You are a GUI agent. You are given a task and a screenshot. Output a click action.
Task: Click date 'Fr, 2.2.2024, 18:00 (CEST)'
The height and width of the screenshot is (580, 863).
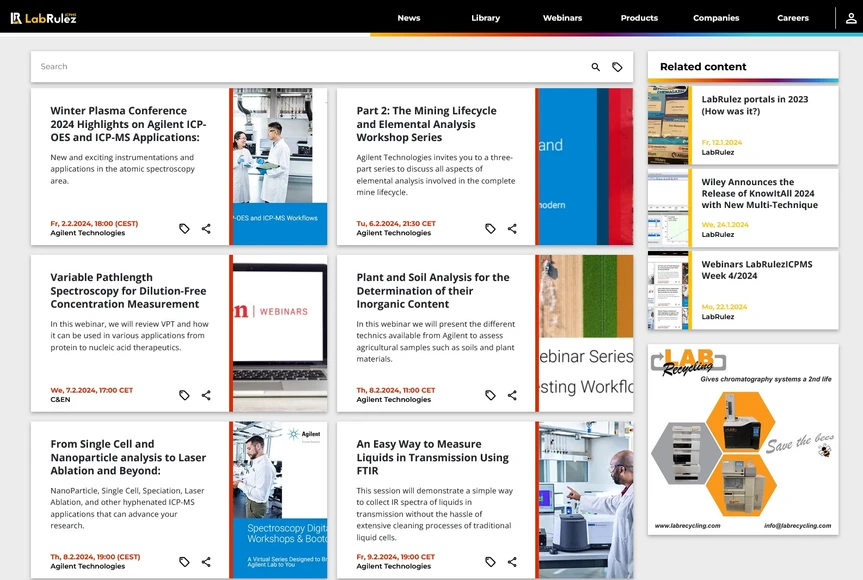point(94,223)
